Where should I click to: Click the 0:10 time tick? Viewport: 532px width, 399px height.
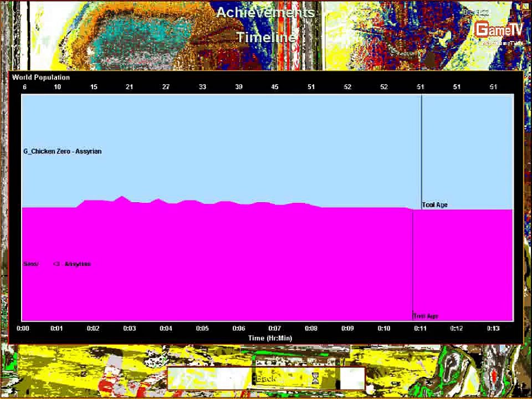(x=384, y=329)
